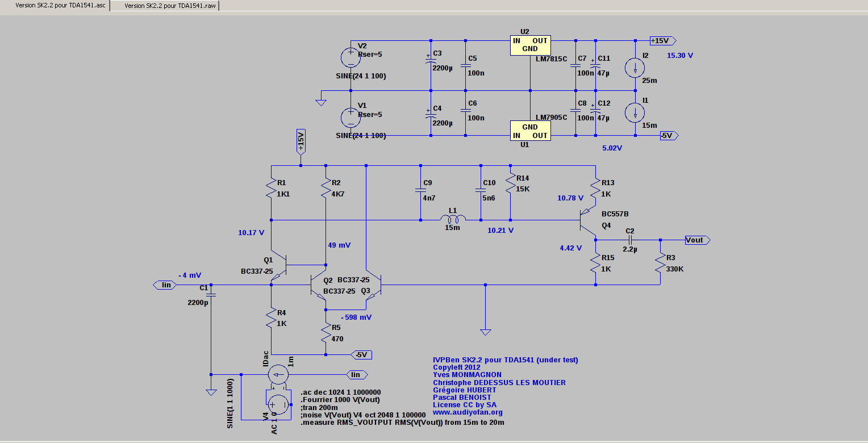The image size is (868, 443).
Task: Select the IDac current source symbol
Action: pos(278,374)
